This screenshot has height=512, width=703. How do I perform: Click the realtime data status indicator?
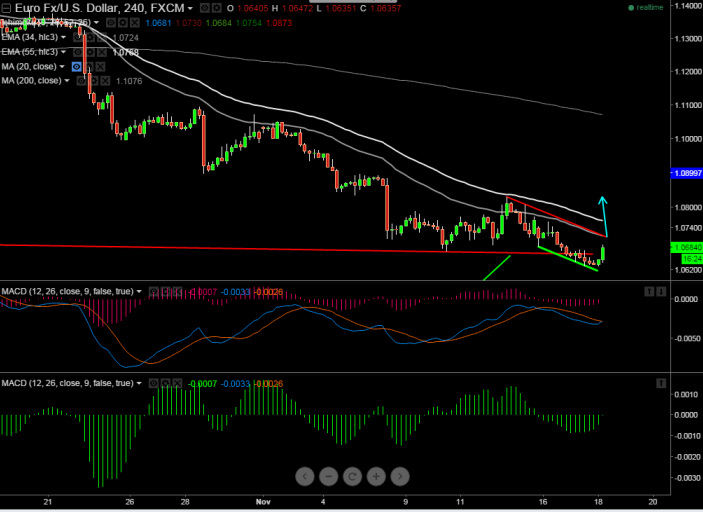tap(646, 8)
